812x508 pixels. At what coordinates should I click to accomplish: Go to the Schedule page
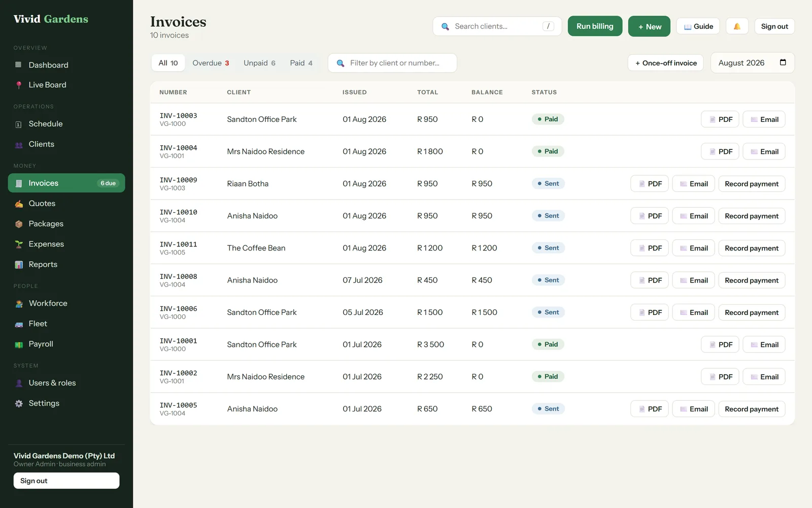66,124
